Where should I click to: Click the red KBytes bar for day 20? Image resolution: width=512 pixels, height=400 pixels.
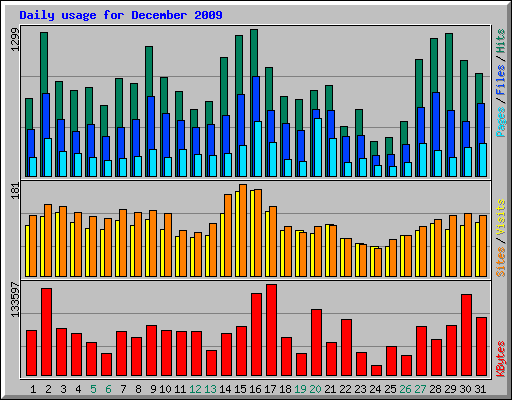316,343
